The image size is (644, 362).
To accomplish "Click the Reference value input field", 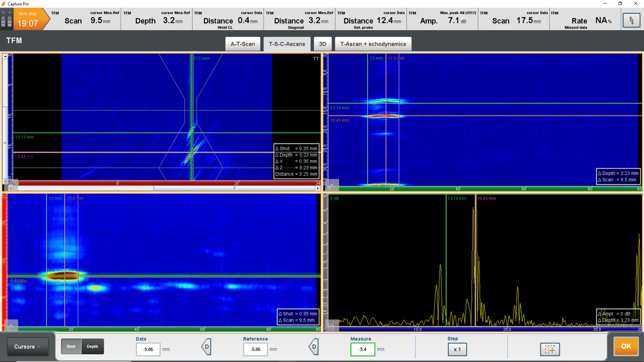I will 256,349.
